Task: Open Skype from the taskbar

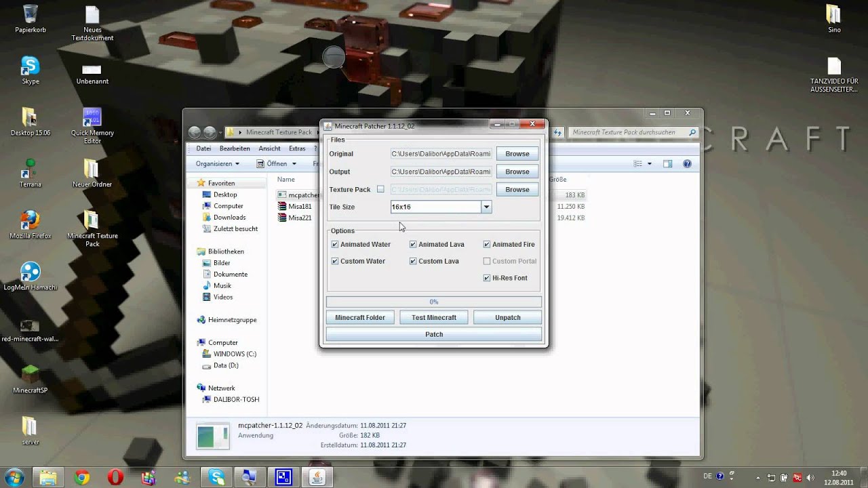Action: (x=216, y=476)
